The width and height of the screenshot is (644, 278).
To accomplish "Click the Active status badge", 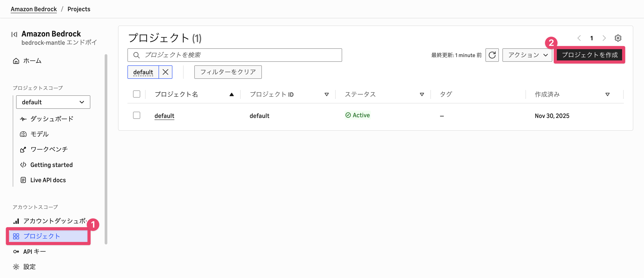I will (358, 115).
